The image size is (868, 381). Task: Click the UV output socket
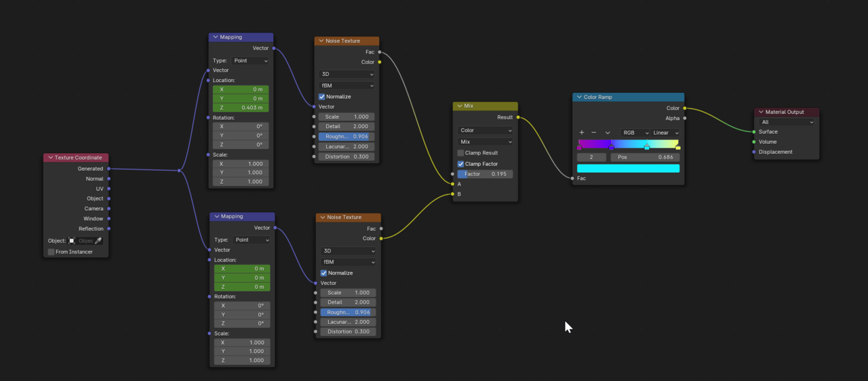[108, 189]
